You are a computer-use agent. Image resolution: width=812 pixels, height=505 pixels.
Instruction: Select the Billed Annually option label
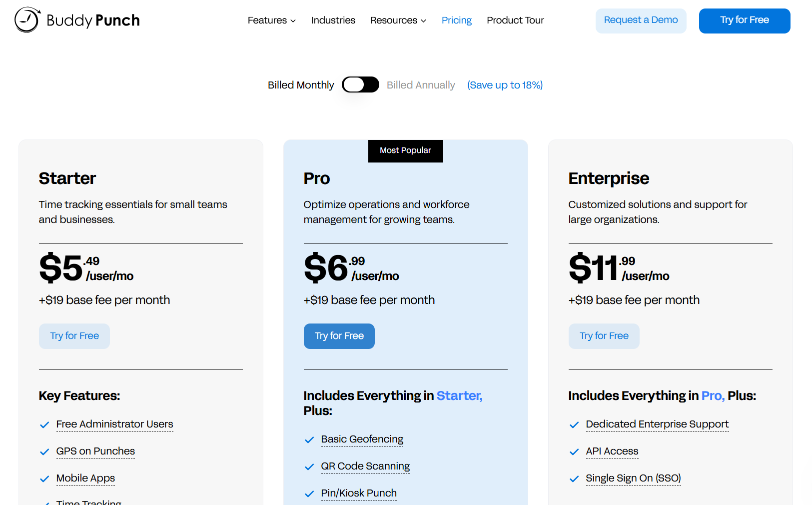[x=421, y=85]
